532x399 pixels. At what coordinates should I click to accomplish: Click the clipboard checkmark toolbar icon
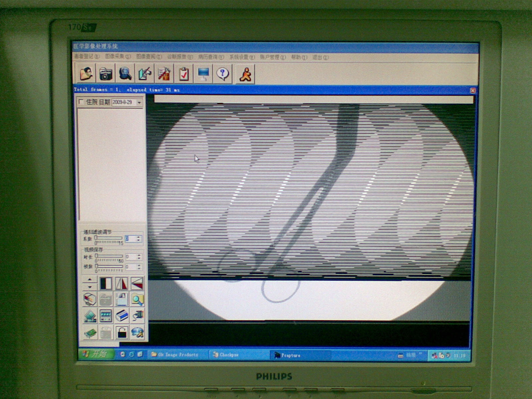point(184,73)
